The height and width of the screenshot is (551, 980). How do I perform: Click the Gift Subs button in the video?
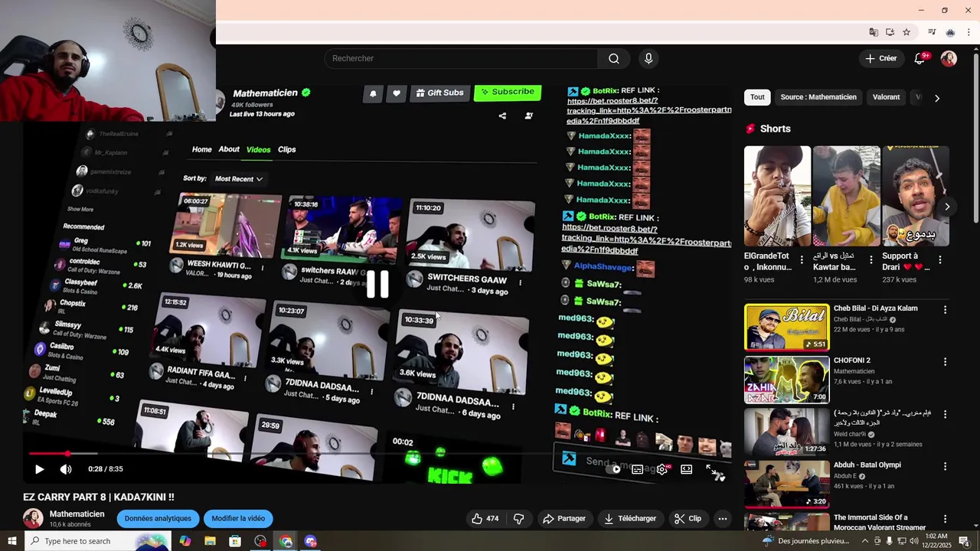tap(439, 93)
